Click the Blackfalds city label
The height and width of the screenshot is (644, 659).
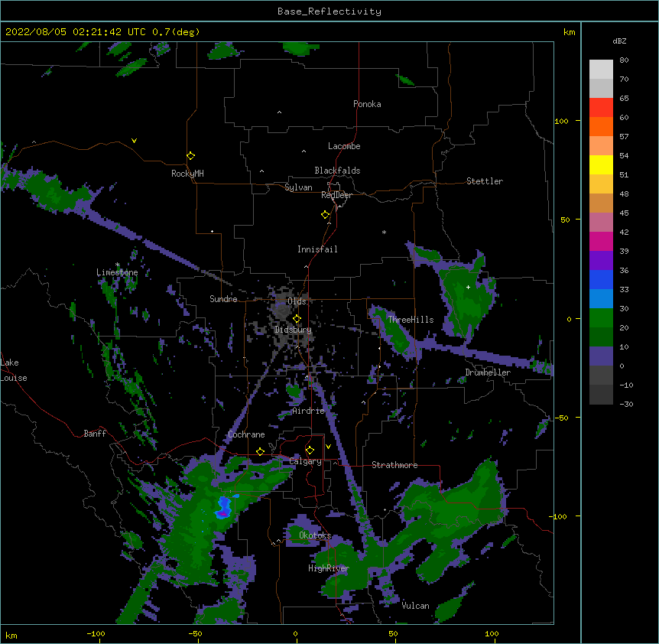337,171
